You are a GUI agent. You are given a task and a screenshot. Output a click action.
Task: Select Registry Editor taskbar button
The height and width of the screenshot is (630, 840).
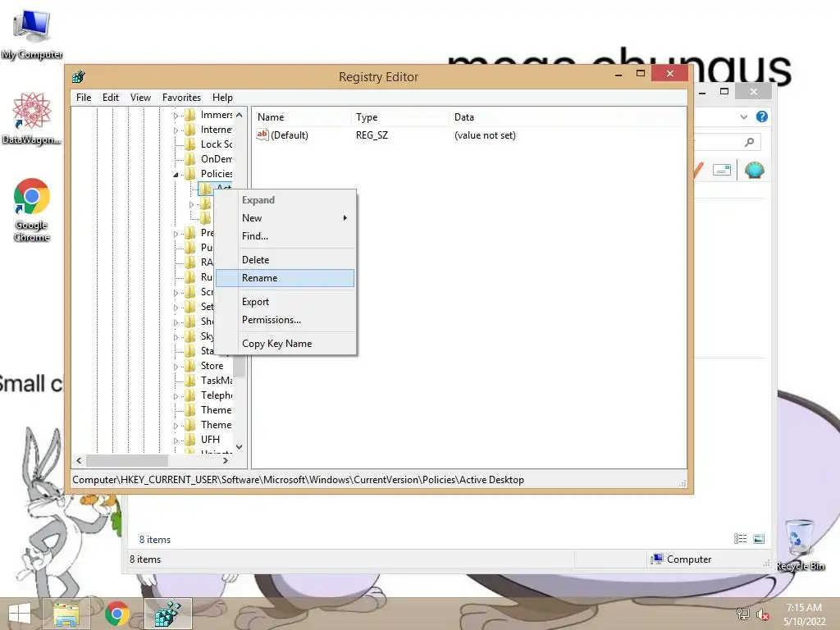click(167, 614)
